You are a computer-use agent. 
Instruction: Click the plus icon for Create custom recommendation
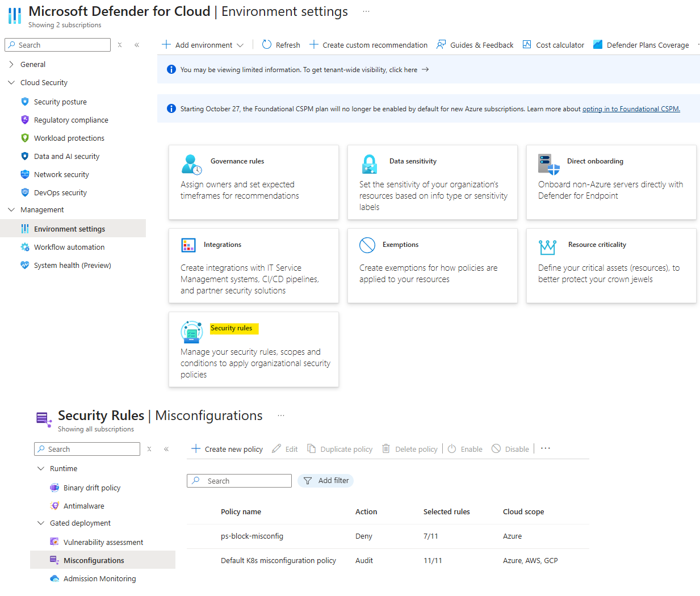[314, 44]
